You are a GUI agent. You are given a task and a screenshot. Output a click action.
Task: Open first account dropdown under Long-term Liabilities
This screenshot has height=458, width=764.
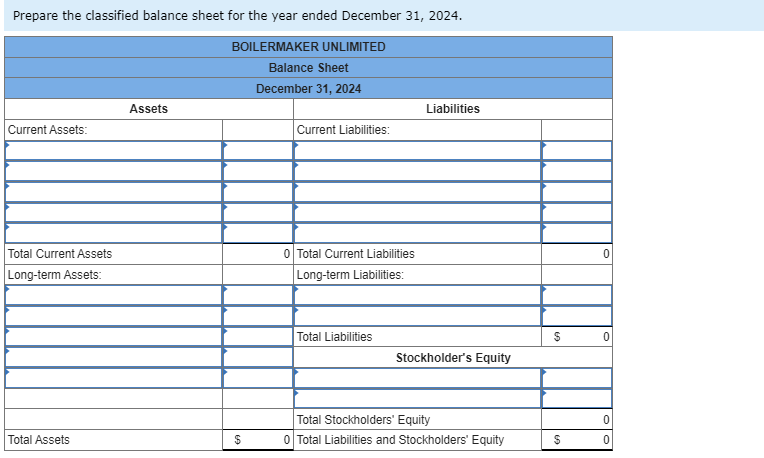point(417,295)
